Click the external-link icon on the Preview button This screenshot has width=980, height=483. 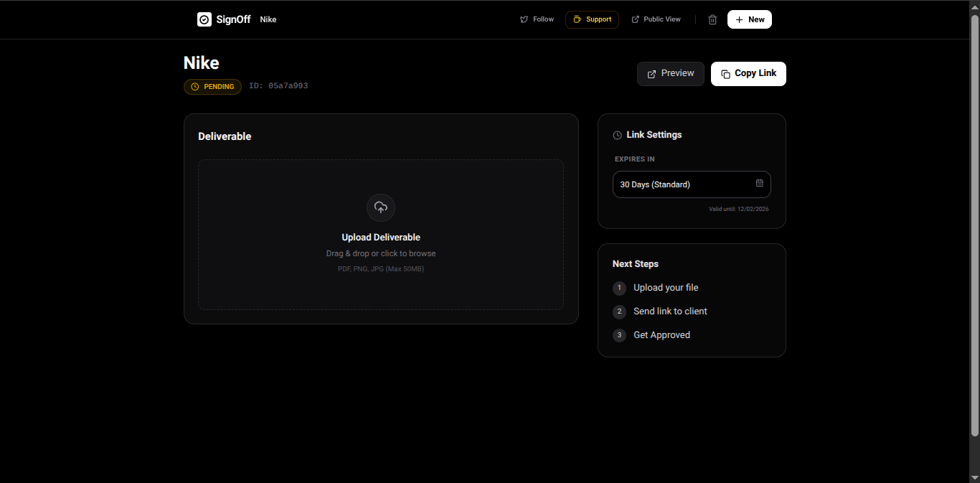[652, 73]
